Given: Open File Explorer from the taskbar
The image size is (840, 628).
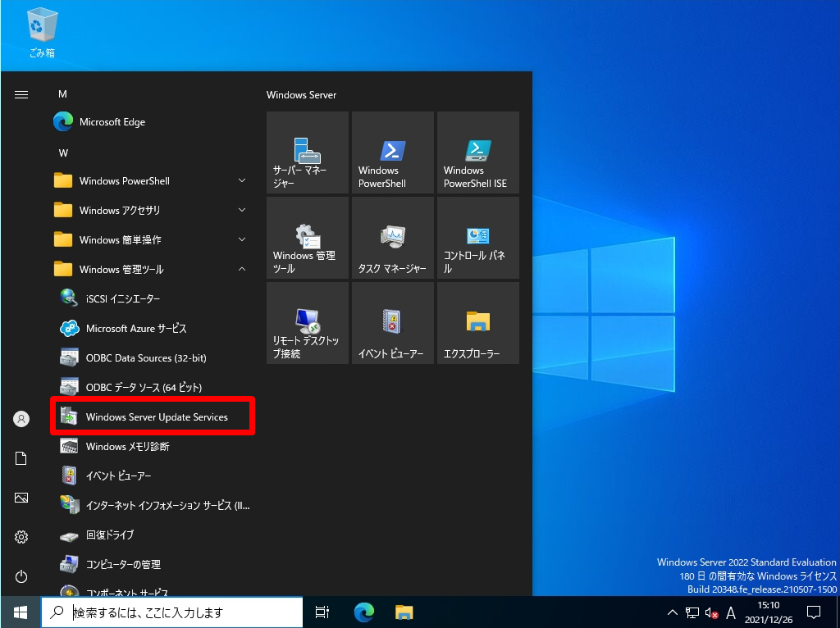Looking at the screenshot, I should (x=404, y=612).
